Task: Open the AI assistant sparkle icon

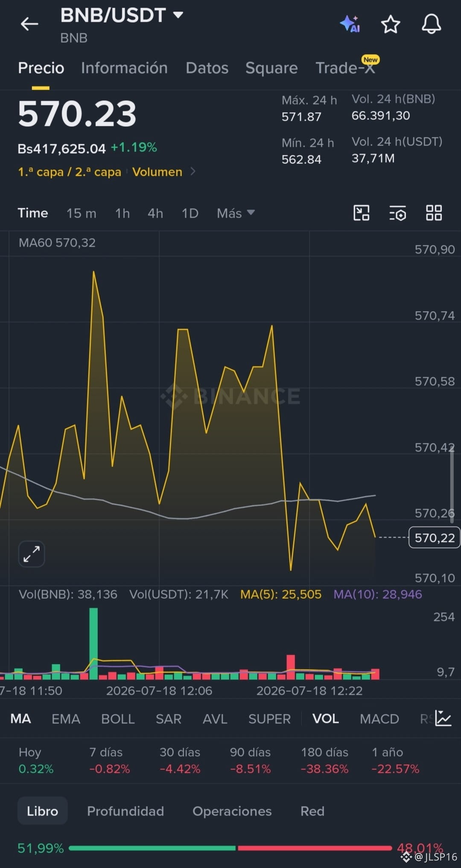Action: (350, 24)
